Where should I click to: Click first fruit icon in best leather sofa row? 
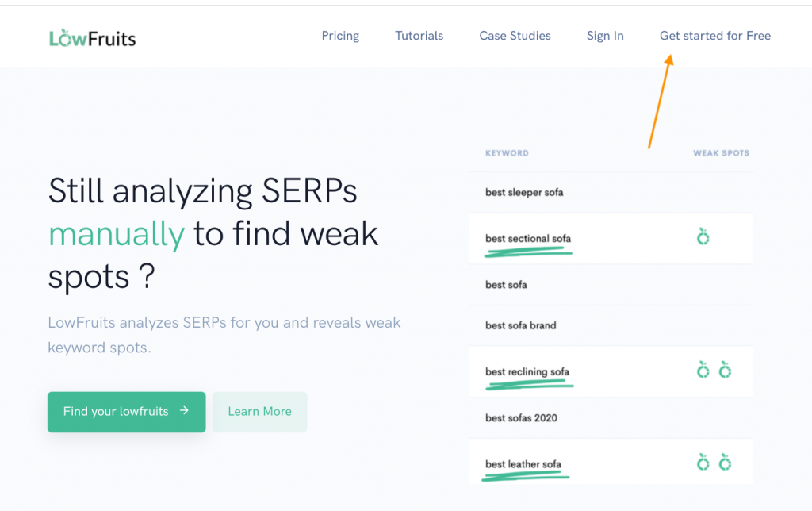[x=703, y=463]
